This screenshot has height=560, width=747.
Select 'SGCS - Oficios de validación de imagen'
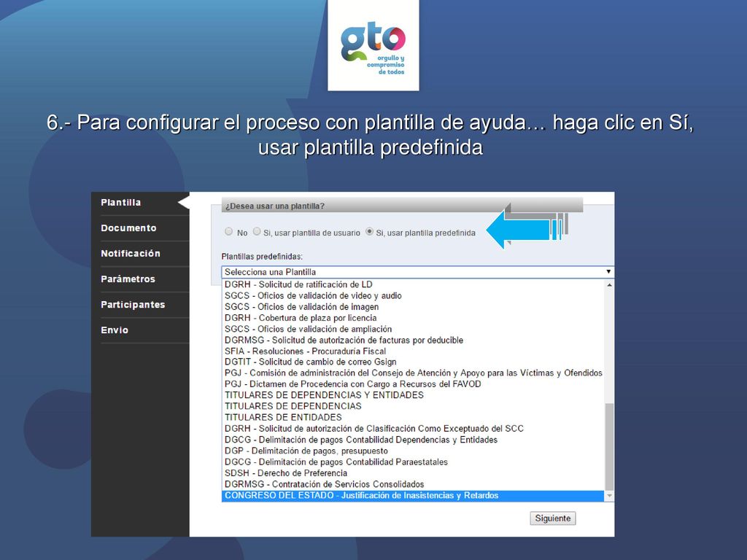(x=413, y=307)
